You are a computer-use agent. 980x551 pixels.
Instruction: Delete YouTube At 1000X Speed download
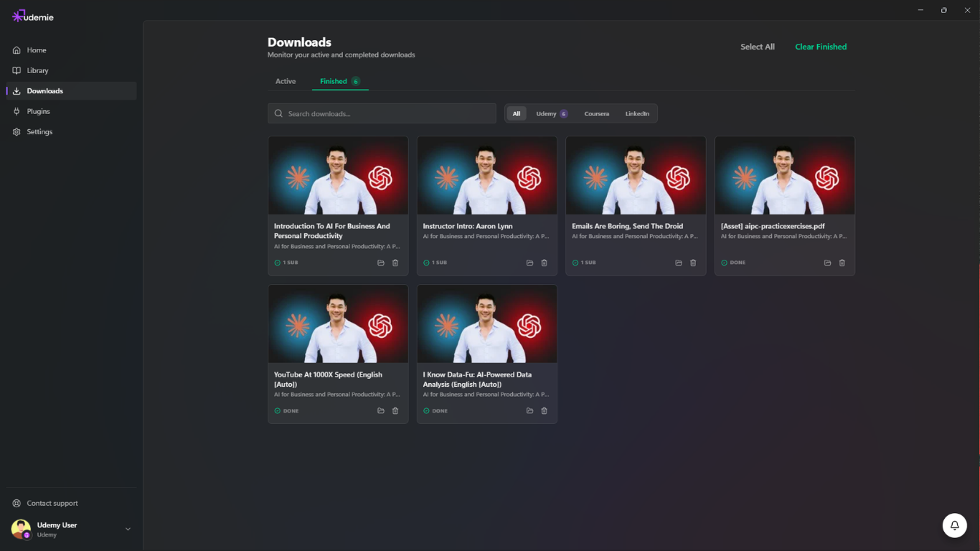395,411
